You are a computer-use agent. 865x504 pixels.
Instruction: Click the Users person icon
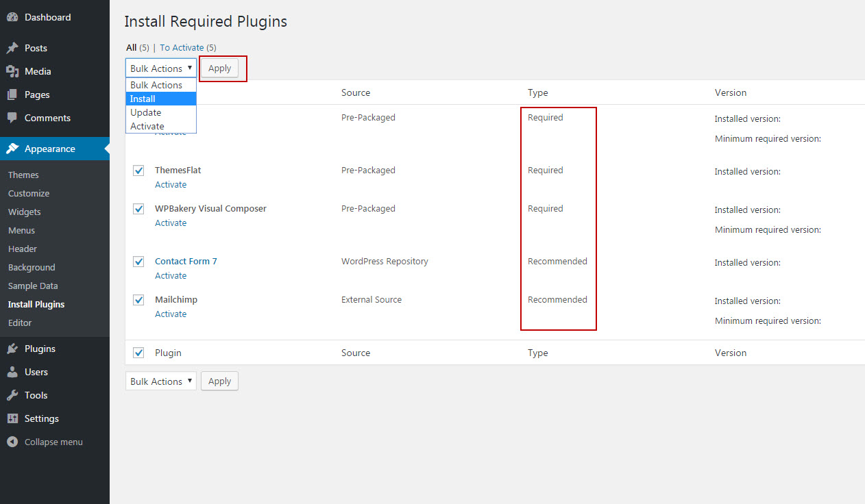click(12, 372)
